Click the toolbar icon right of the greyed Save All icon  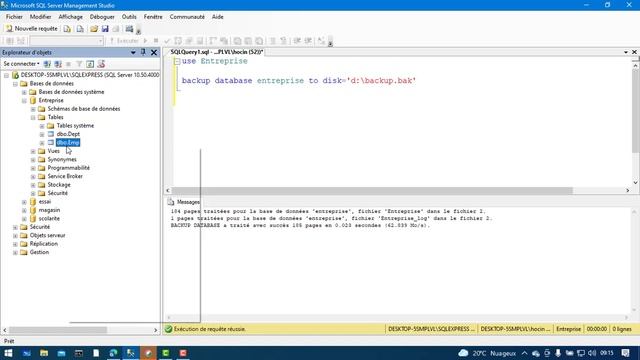(129, 29)
